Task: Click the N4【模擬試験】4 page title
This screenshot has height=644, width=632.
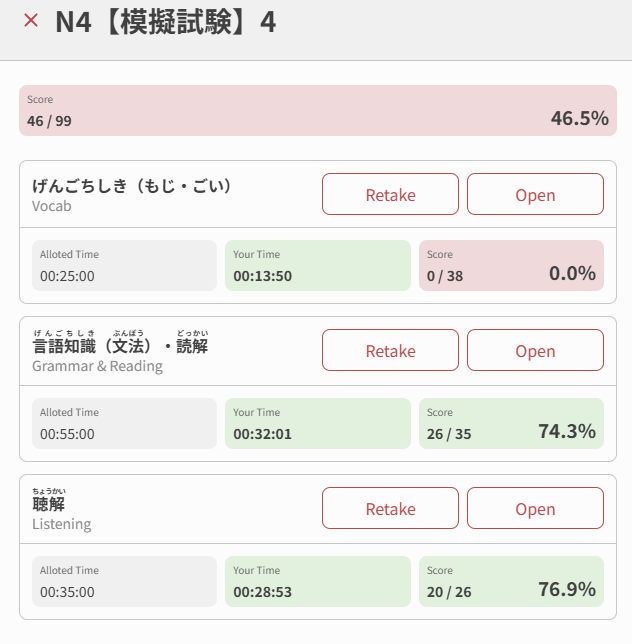Action: pos(165,22)
